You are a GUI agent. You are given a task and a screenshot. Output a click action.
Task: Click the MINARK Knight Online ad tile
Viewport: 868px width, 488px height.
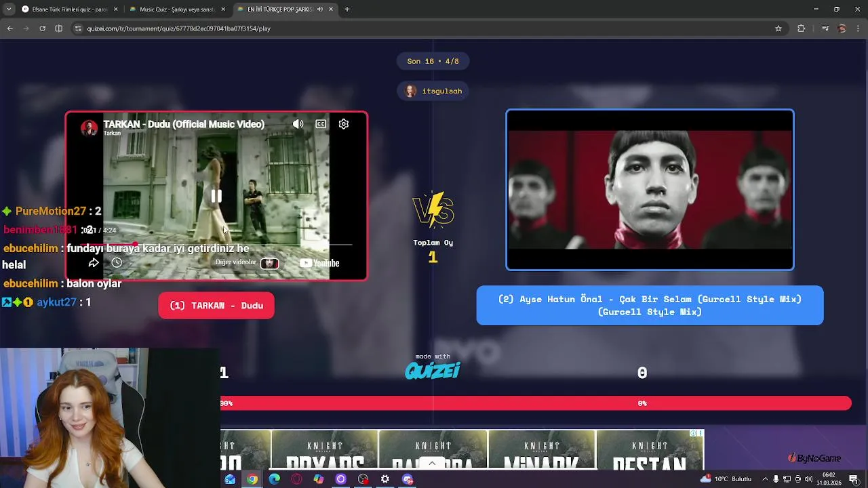click(541, 449)
